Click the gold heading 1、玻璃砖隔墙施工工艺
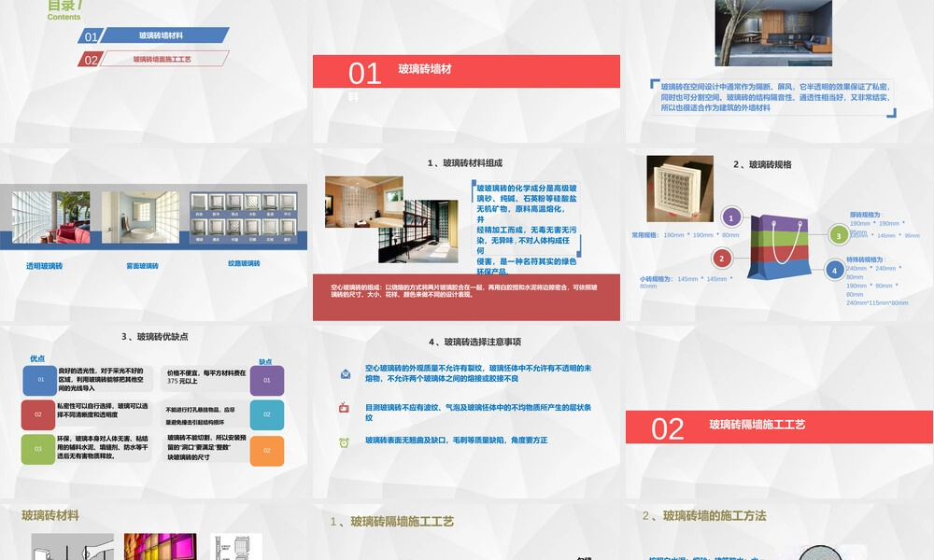The image size is (934, 560). click(x=392, y=522)
